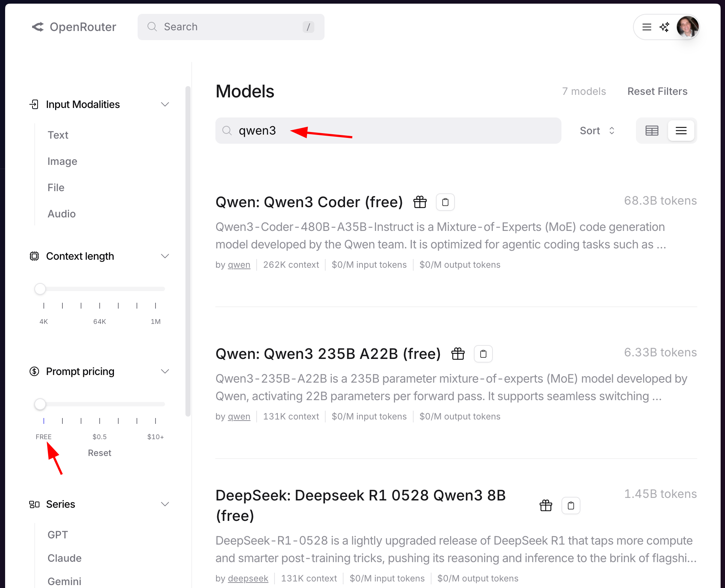
Task: Click the Series section icon
Action: [34, 504]
